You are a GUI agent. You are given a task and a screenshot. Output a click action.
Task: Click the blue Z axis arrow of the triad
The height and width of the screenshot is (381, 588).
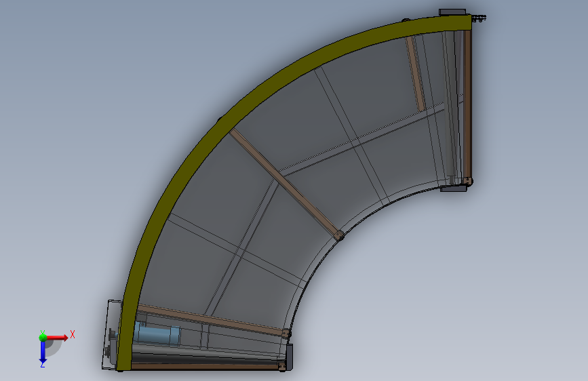[43, 352]
